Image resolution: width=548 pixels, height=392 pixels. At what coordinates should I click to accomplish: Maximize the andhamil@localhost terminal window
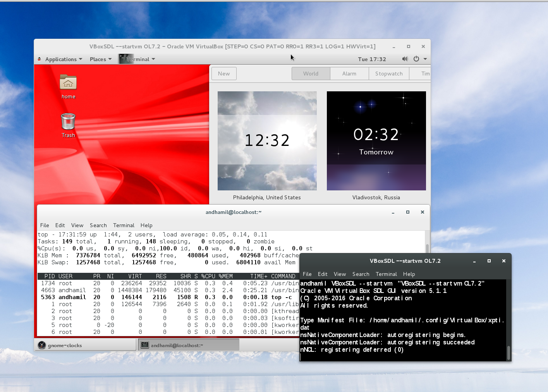tap(408, 212)
